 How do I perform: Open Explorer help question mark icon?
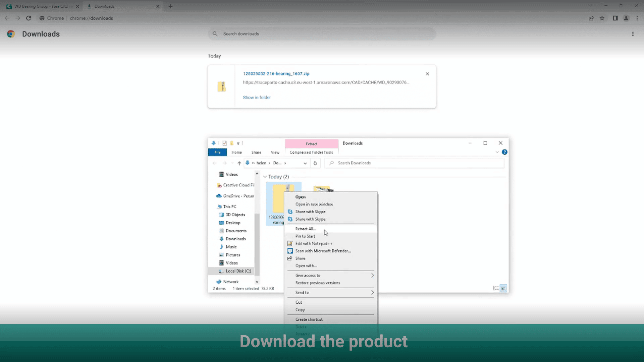pyautogui.click(x=504, y=152)
